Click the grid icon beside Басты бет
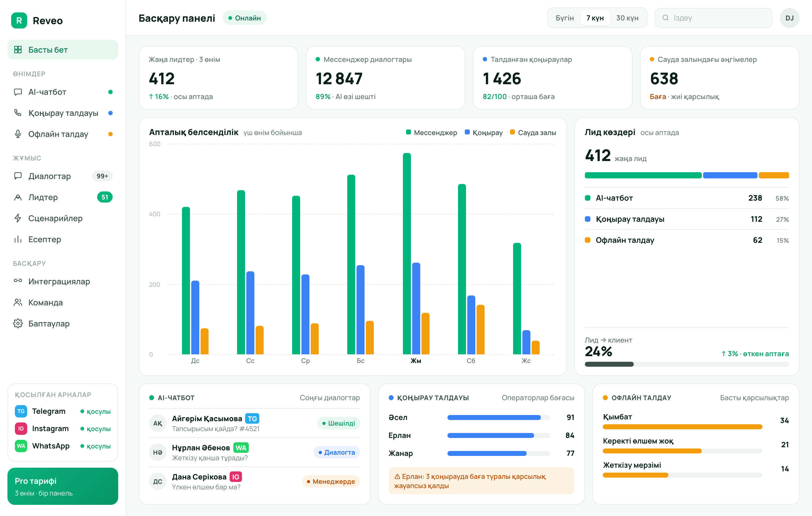Image resolution: width=812 pixels, height=516 pixels. point(18,50)
